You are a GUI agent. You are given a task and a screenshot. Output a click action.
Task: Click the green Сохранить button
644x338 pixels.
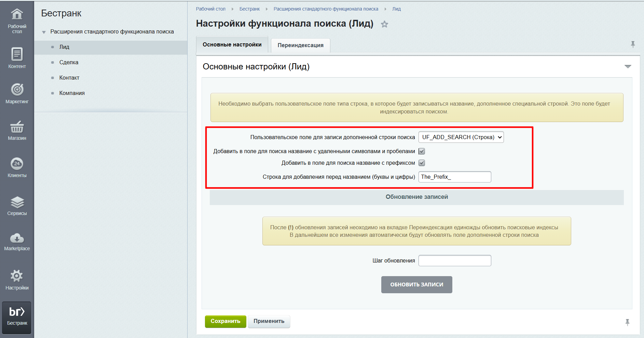pyautogui.click(x=225, y=321)
